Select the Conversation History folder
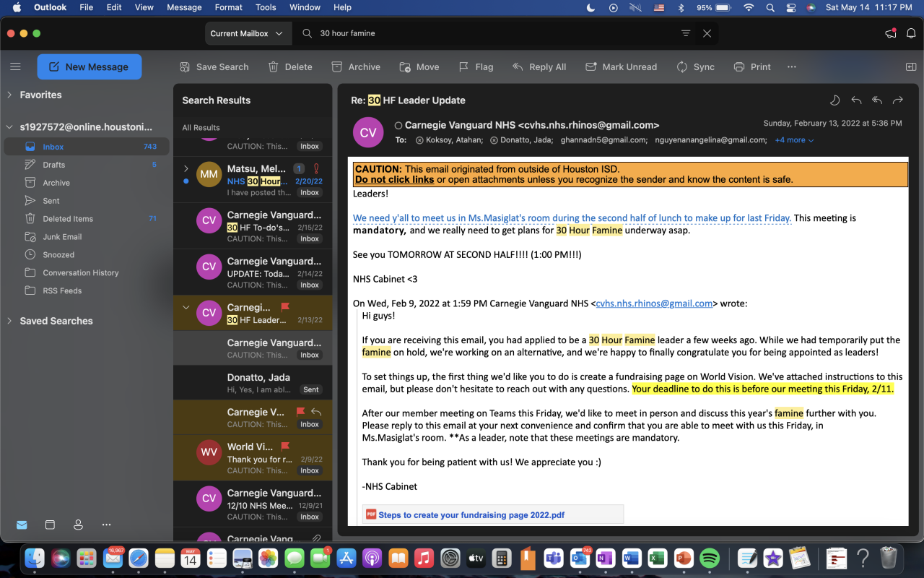This screenshot has height=578, width=924. 87,273
